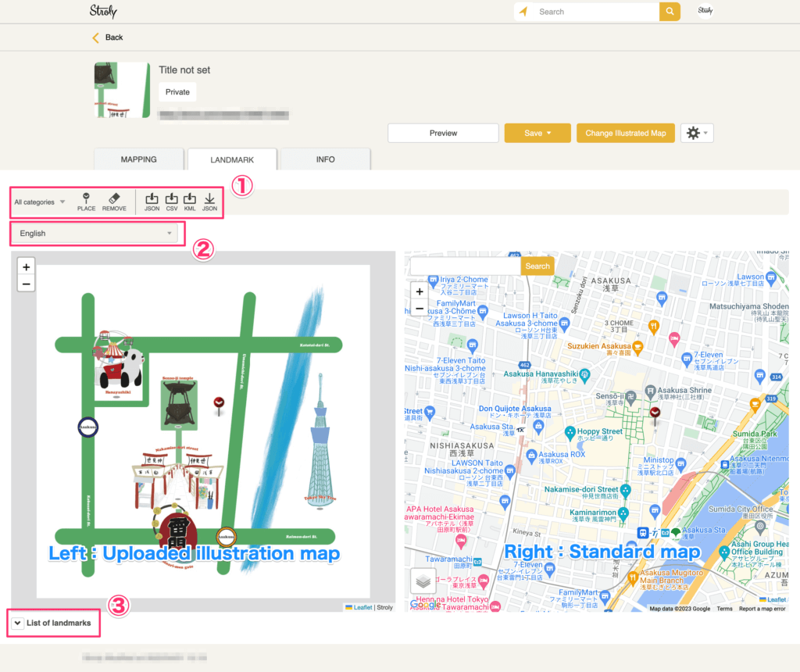Click the JSON import icon
800x672 pixels.
[x=152, y=202]
